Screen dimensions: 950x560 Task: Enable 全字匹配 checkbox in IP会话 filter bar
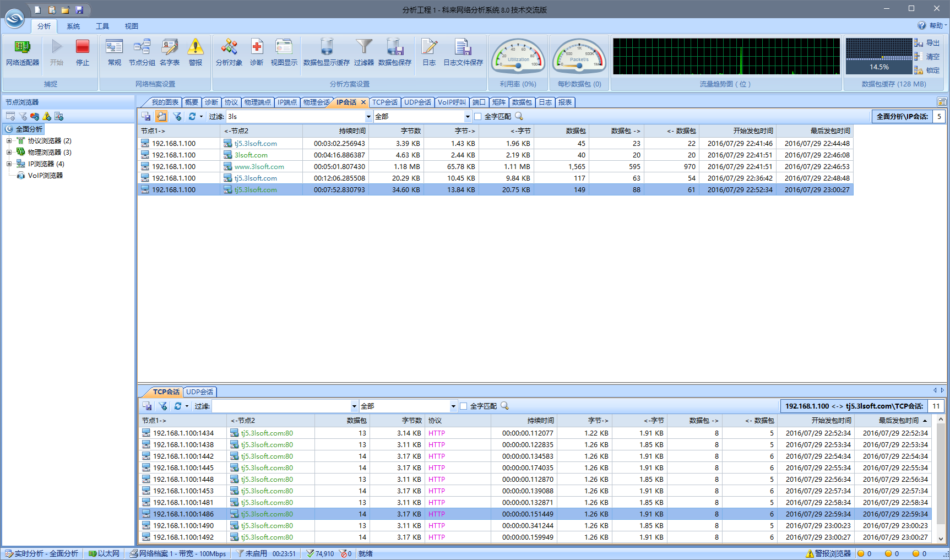478,117
